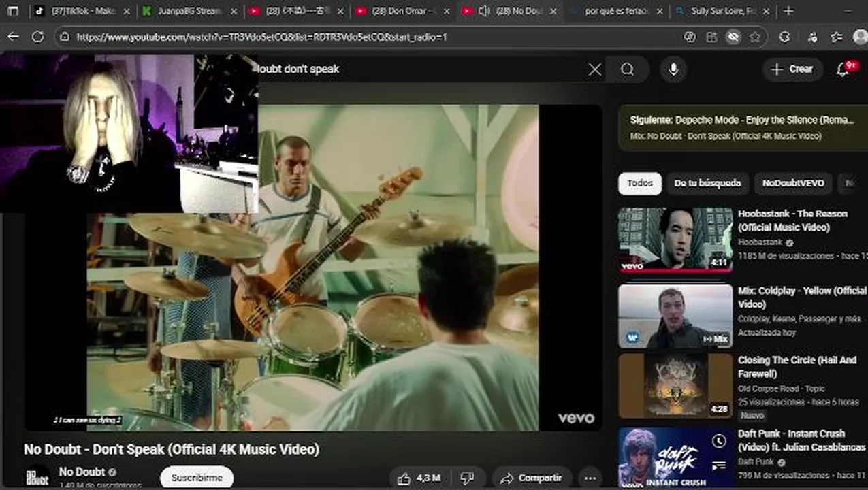
Task: Dislike the video with thumbs down
Action: (467, 478)
